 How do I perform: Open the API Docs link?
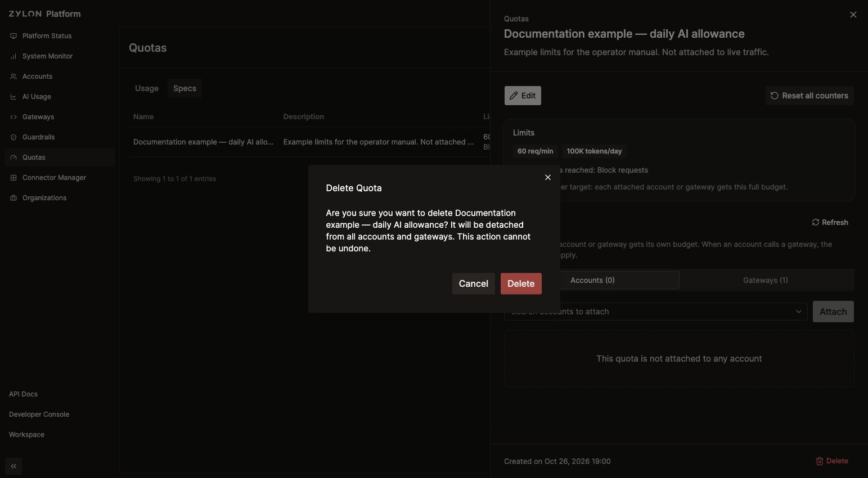23,394
